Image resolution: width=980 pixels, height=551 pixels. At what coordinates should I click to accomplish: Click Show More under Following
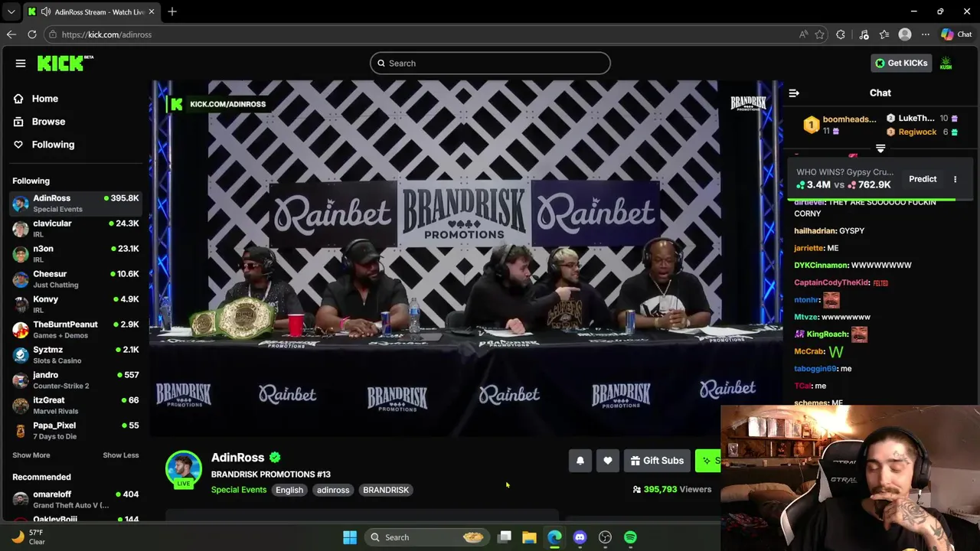click(x=31, y=455)
